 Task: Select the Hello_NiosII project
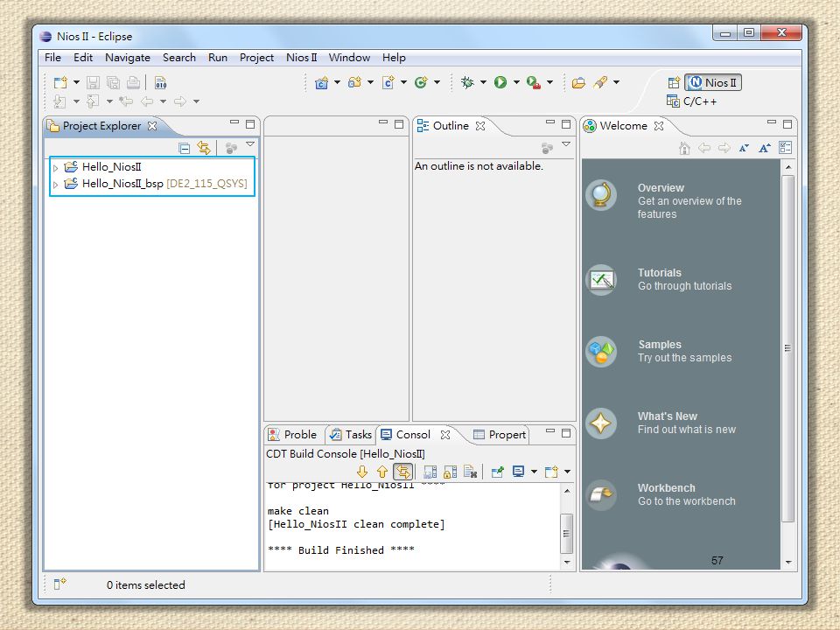point(111,167)
